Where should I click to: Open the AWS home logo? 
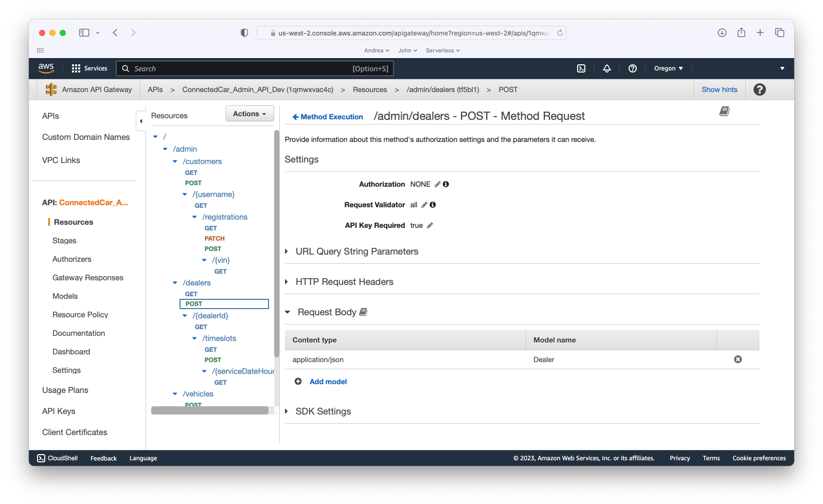46,68
